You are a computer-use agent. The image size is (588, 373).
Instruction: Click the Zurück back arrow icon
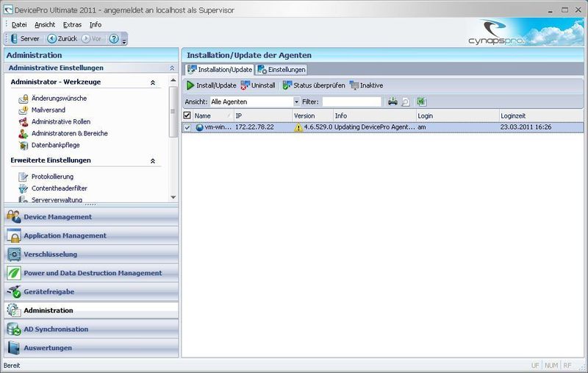pyautogui.click(x=51, y=39)
